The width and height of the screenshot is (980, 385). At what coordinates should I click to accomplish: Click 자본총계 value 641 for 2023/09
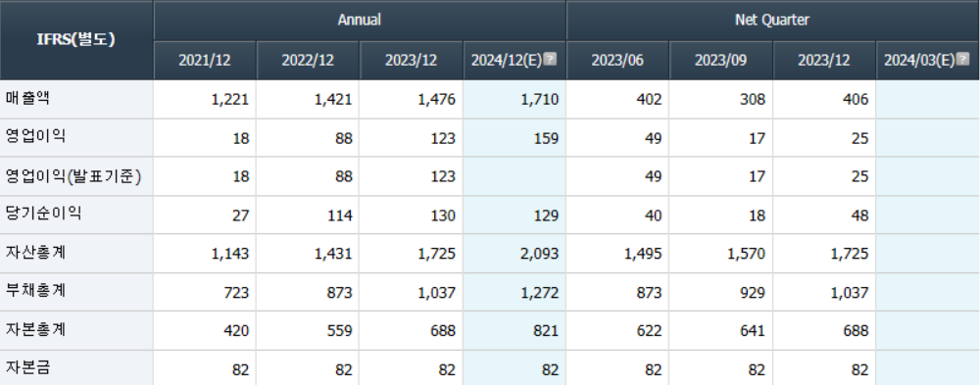point(753,331)
